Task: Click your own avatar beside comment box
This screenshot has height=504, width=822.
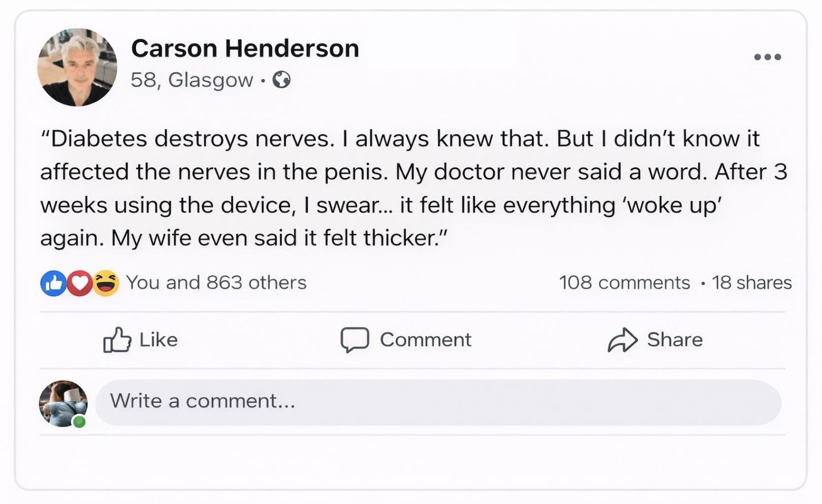Action: [x=62, y=403]
